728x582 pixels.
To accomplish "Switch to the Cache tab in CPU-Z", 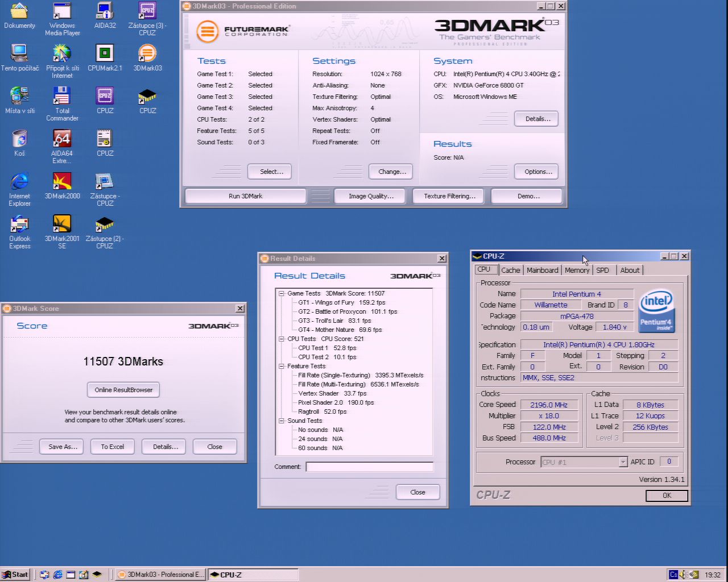I will pos(510,271).
